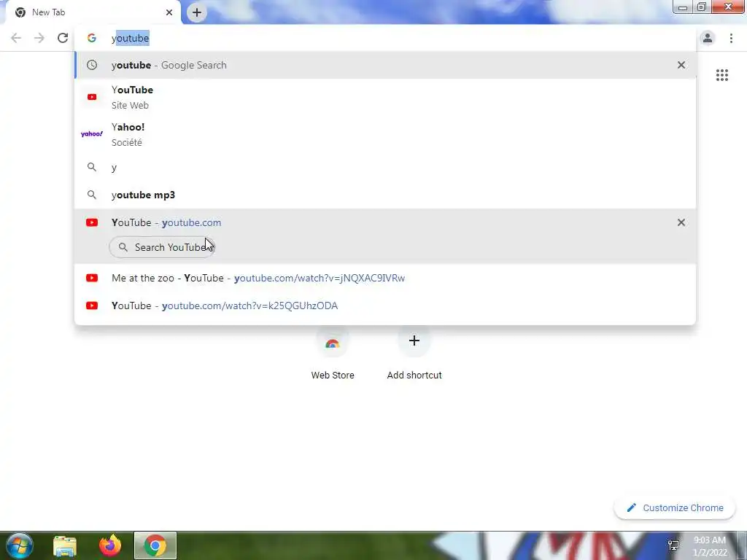The width and height of the screenshot is (747, 560).
Task: Click the taskbar clock showing 9:03 AM
Action: point(710,546)
